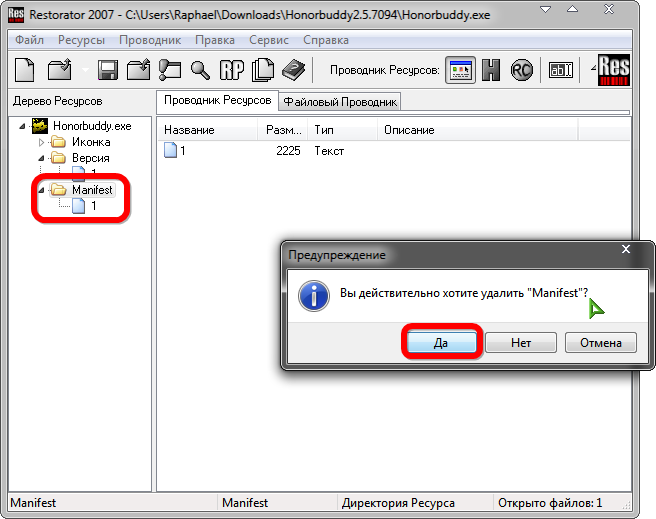
Task: Expand the Иконка folder node
Action: 41,142
